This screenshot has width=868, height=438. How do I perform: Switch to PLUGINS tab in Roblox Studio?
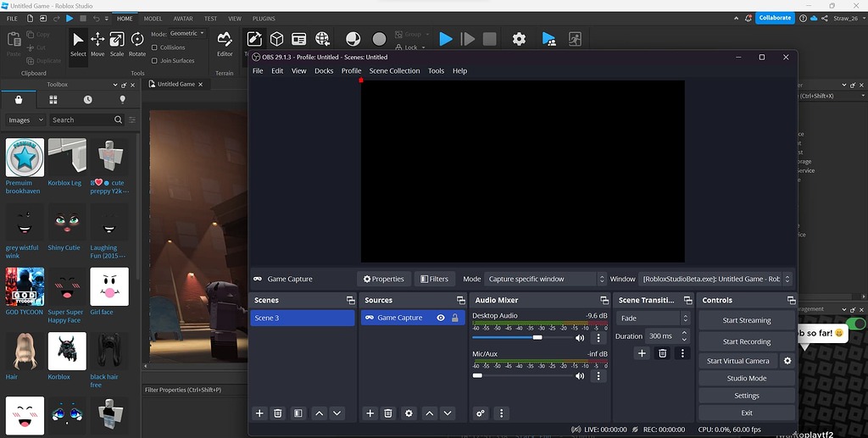264,19
